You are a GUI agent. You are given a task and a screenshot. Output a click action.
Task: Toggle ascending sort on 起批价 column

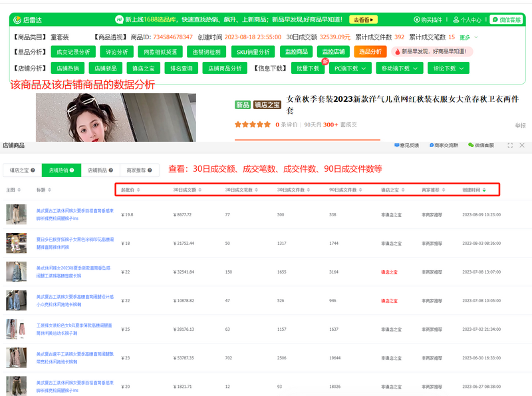click(x=138, y=188)
